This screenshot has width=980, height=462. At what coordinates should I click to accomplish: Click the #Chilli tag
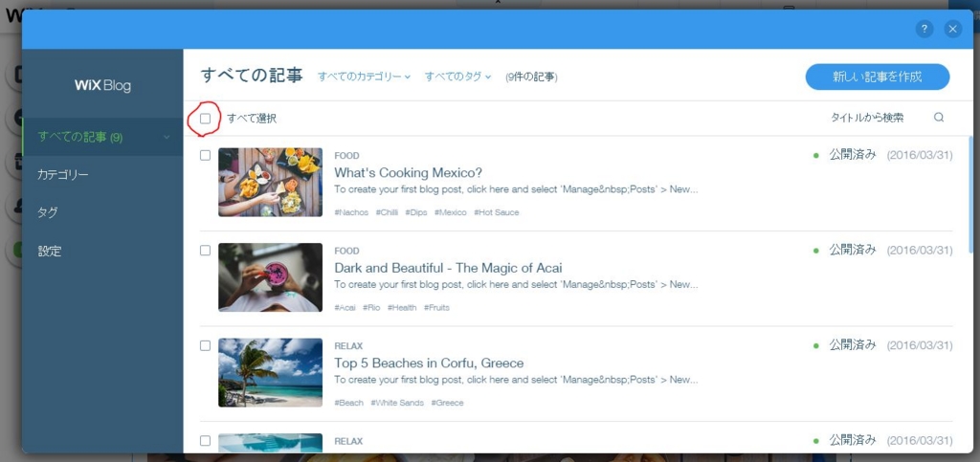point(387,212)
